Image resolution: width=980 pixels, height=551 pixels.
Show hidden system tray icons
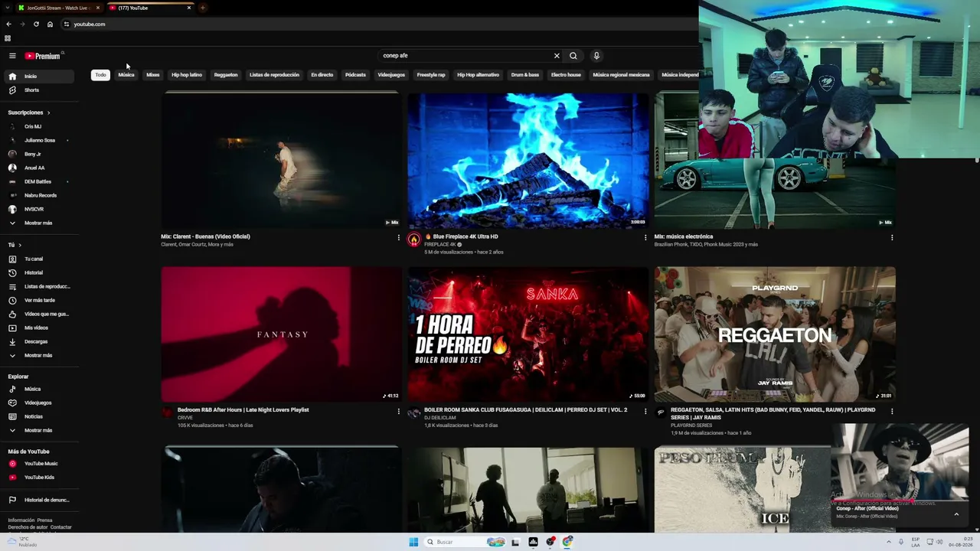pyautogui.click(x=889, y=542)
